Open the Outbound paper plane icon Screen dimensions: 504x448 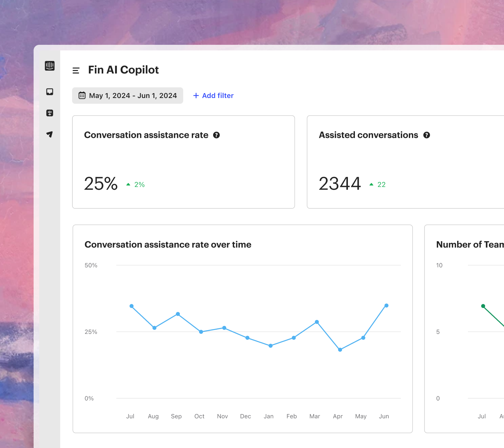pyautogui.click(x=50, y=134)
